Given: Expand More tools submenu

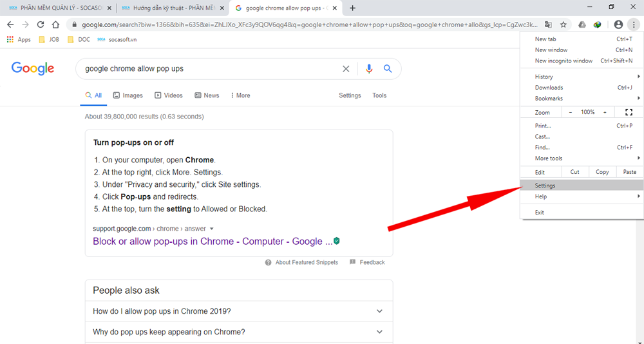Looking at the screenshot, I should click(x=582, y=158).
